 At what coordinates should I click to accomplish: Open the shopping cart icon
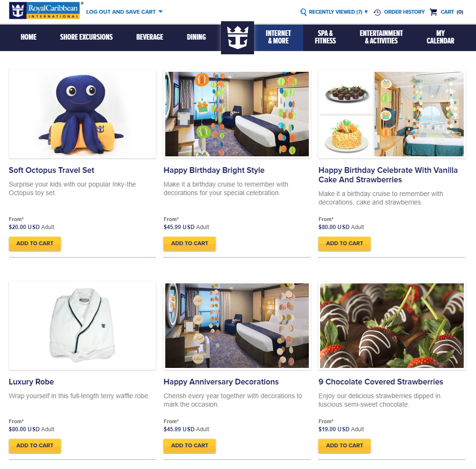click(x=433, y=12)
